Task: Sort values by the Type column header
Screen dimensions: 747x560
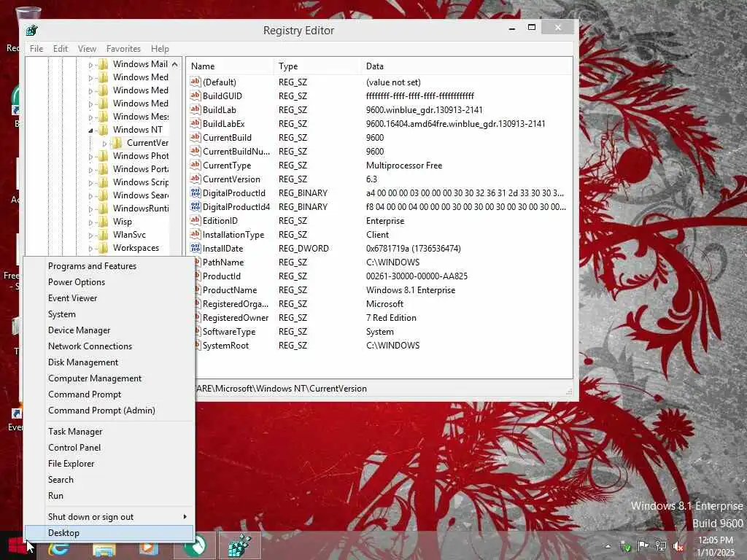Action: (317, 66)
